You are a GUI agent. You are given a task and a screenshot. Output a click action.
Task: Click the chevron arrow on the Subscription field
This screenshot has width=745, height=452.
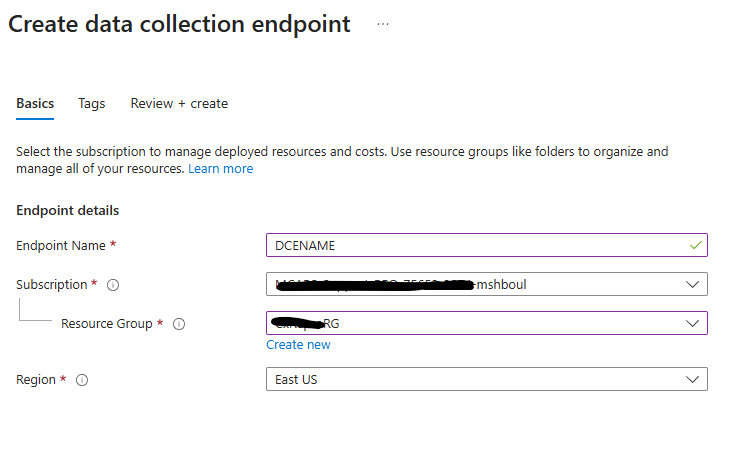coord(693,285)
